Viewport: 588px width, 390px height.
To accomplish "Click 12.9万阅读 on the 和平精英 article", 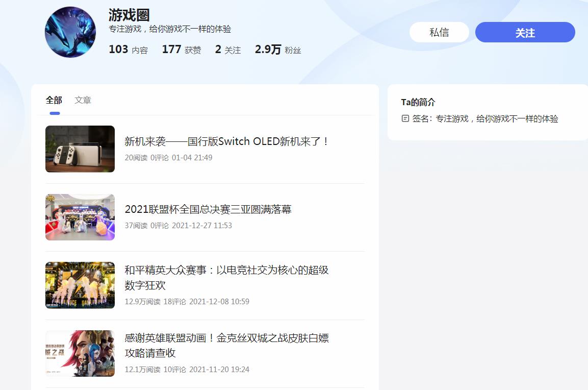I will tap(142, 301).
